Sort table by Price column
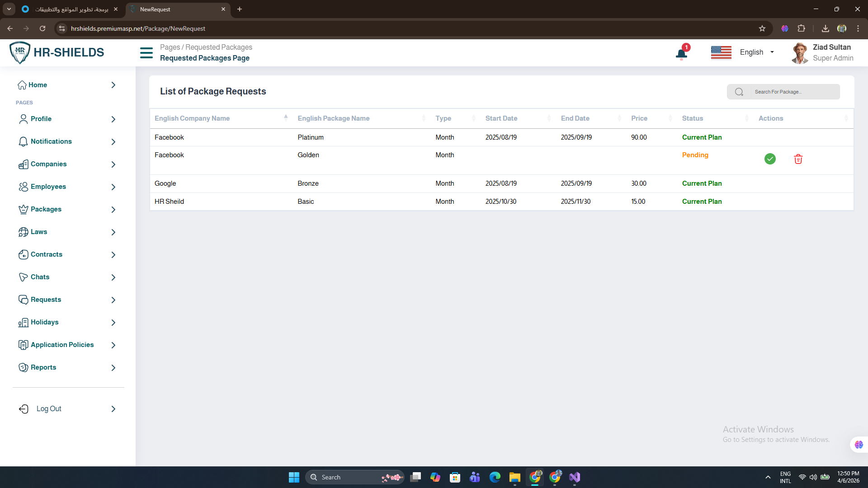The height and width of the screenshot is (488, 868). pos(639,118)
